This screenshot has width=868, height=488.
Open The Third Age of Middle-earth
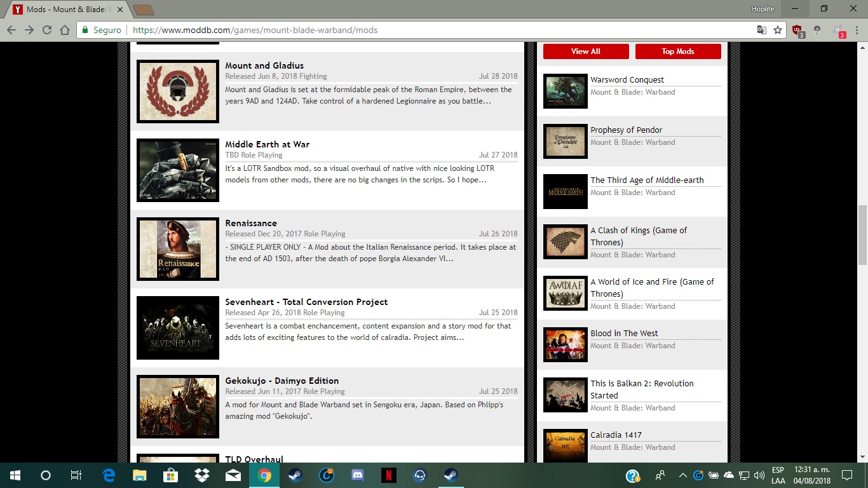(x=647, y=180)
